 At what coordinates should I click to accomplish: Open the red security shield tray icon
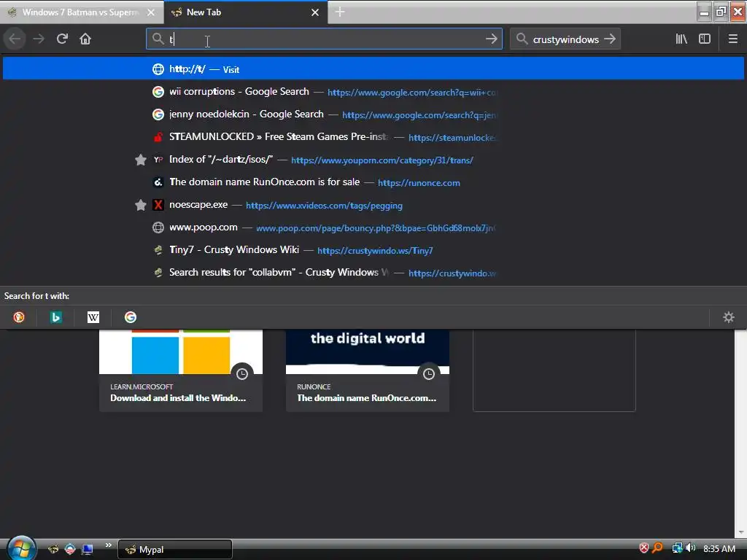click(643, 548)
